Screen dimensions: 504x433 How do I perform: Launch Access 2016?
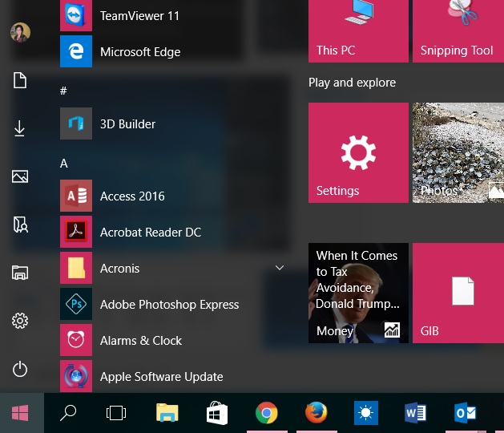pyautogui.click(x=131, y=196)
